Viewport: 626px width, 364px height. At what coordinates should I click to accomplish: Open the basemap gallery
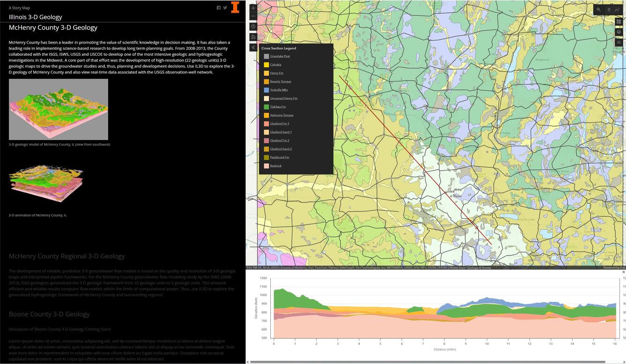[619, 21]
